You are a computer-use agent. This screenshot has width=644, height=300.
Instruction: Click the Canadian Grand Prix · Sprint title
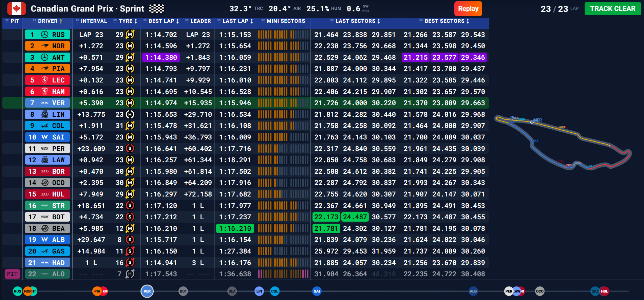pos(88,8)
